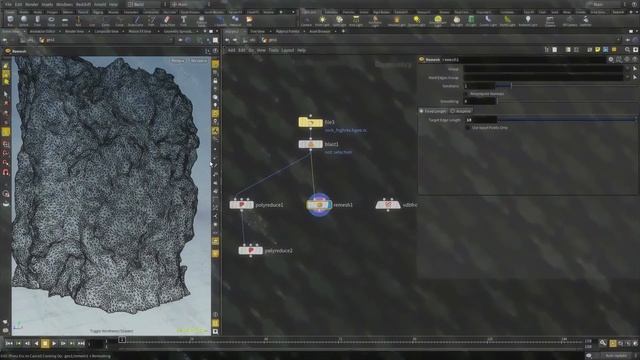The width and height of the screenshot is (640, 360).
Task: Select the Fixed Length radio option
Action: pyautogui.click(x=433, y=111)
